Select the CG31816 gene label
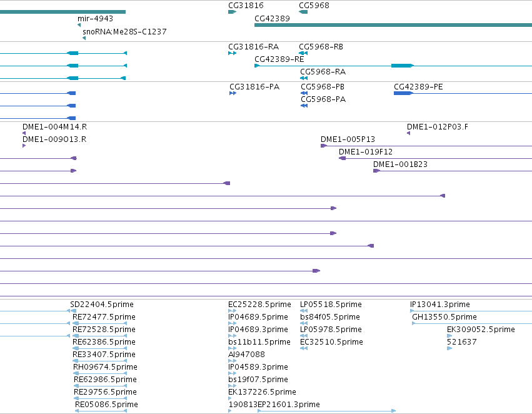 [246, 6]
